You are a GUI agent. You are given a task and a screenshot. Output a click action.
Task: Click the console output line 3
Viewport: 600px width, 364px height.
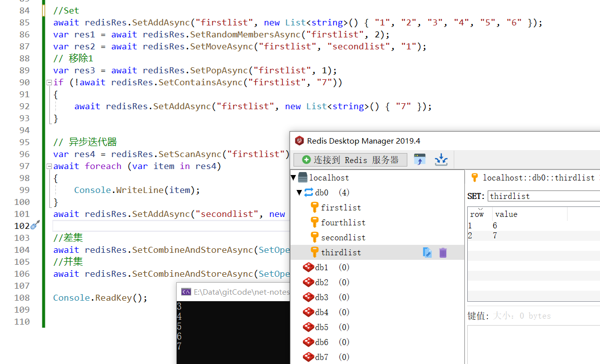(x=179, y=307)
